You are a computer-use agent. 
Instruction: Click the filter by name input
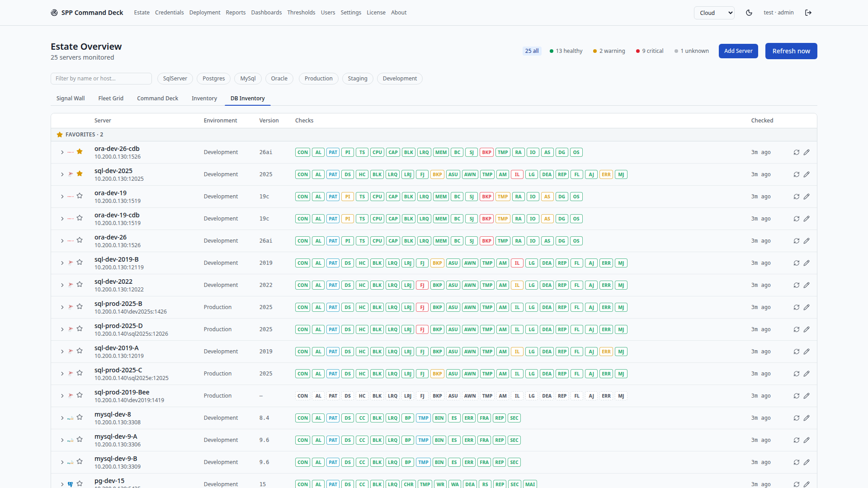pyautogui.click(x=101, y=79)
